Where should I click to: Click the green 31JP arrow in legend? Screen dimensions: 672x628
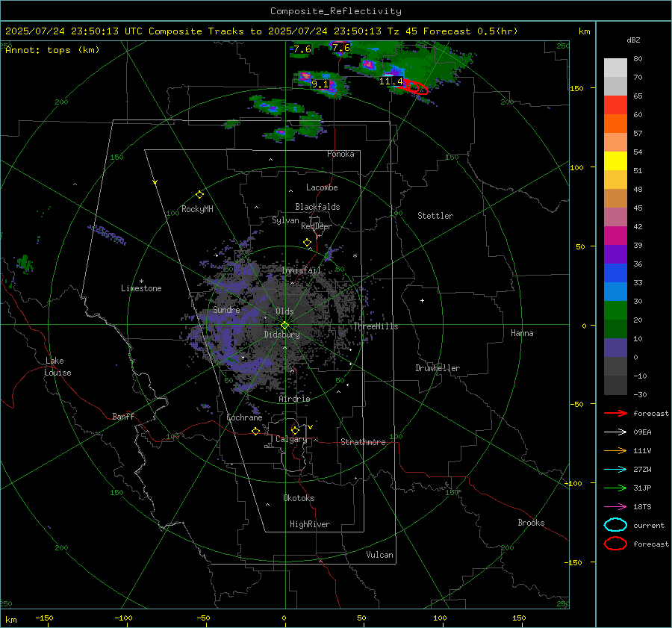615,488
